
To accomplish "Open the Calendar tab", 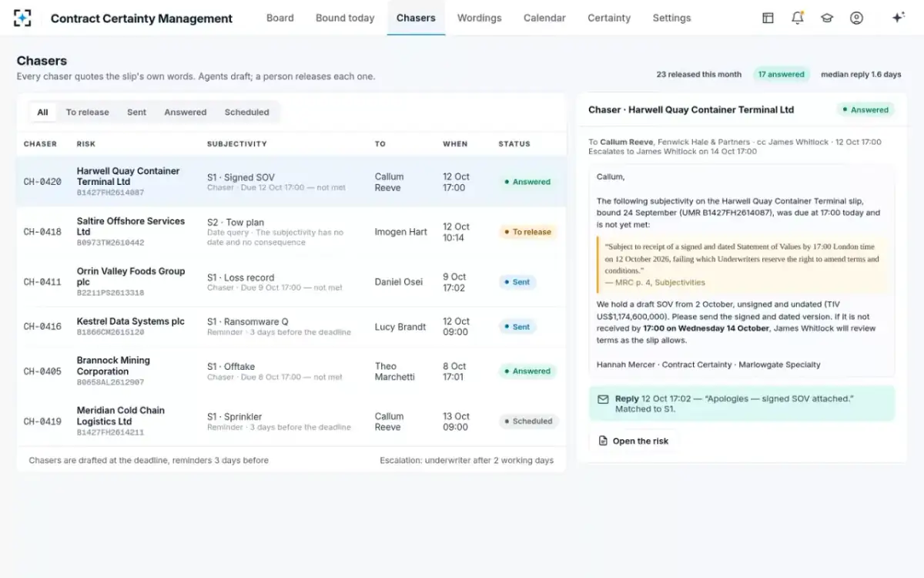I will click(544, 18).
